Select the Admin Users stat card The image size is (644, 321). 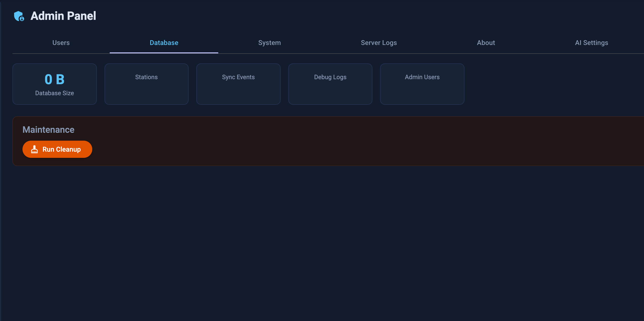(x=422, y=84)
